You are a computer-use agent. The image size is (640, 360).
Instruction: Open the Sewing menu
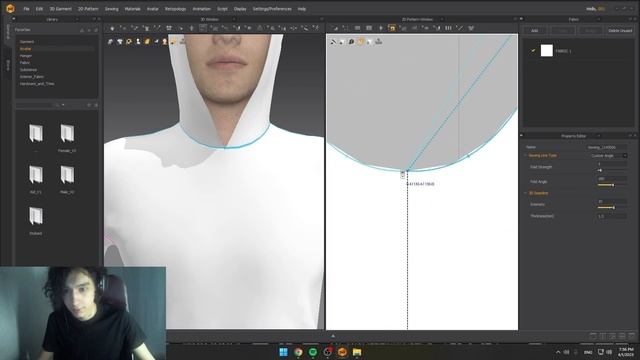point(111,9)
